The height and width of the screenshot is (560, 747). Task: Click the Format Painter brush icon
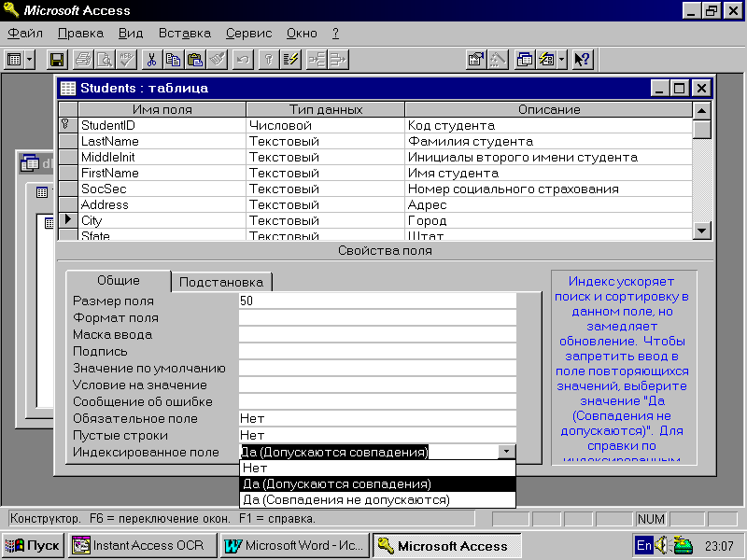217,60
